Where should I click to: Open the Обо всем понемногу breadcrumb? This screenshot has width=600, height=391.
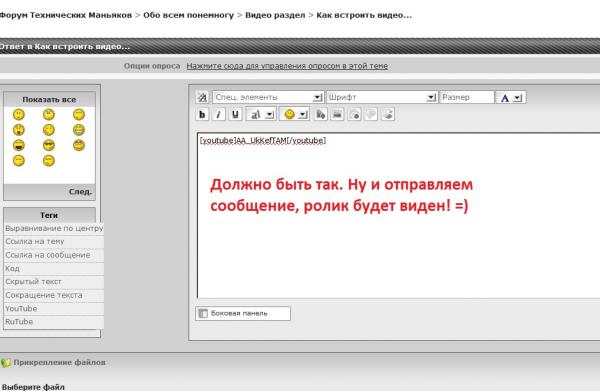click(x=188, y=15)
